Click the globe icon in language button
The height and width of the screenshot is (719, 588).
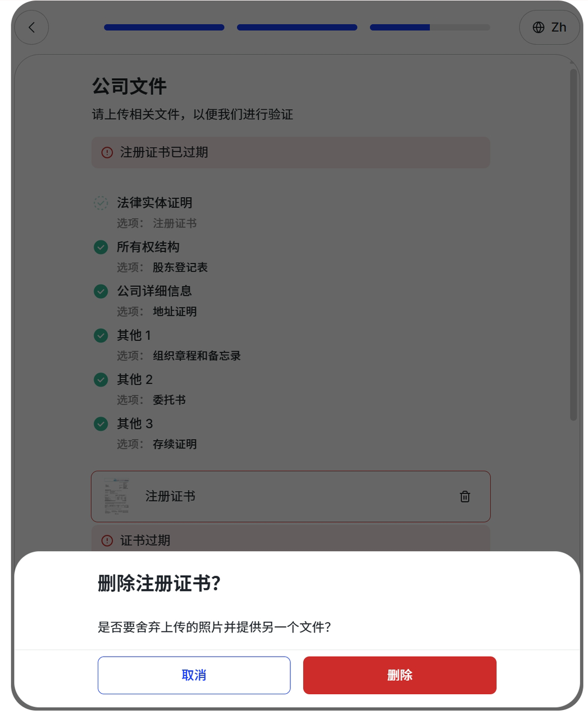point(538,28)
